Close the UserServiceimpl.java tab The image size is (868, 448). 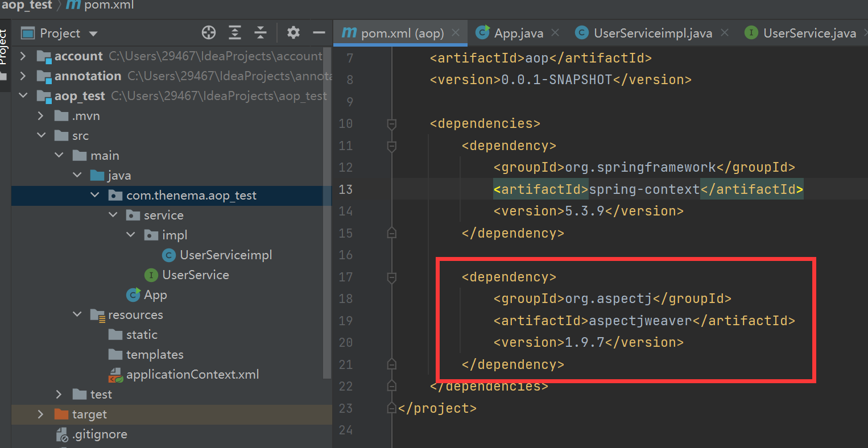tap(725, 33)
